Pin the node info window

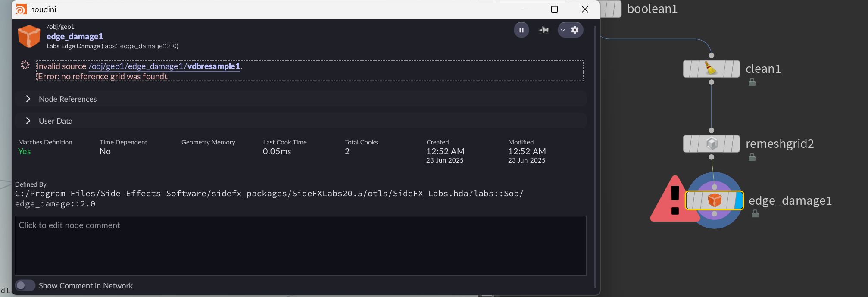(544, 30)
